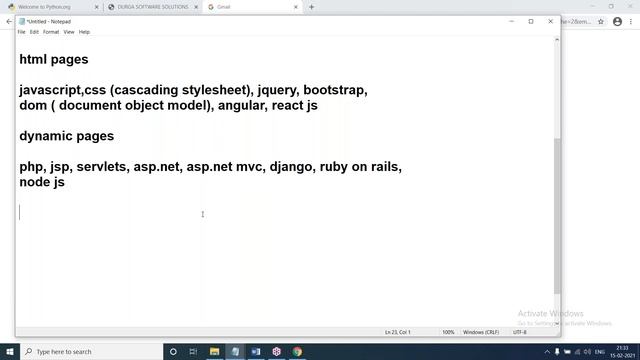Screen dimensions: 640x360
Task: Click the microphone tray icon
Action: [557, 351]
